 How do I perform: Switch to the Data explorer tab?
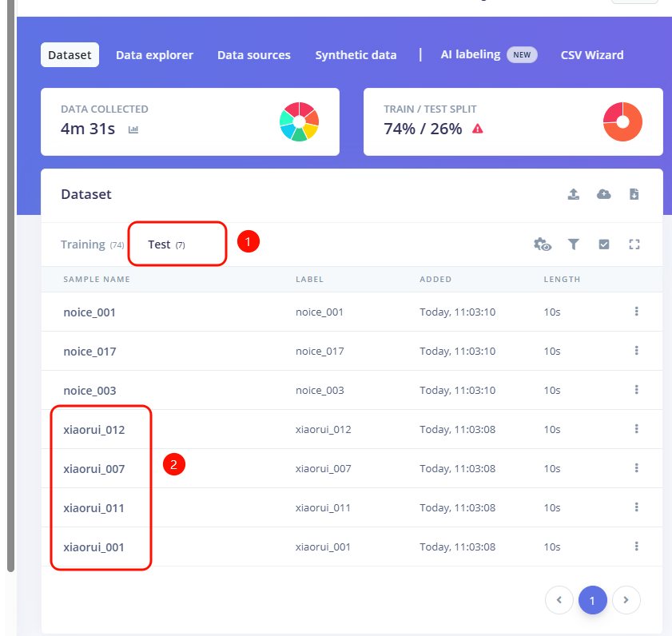154,55
